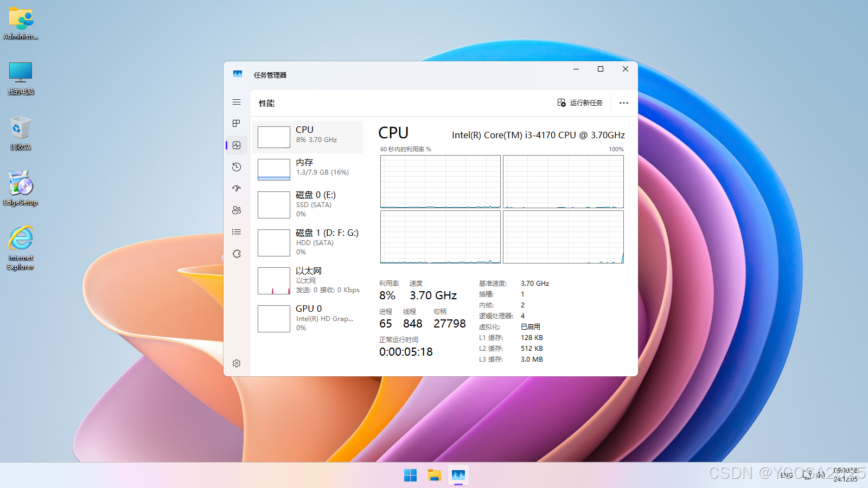Click the 运行新任务 button
The height and width of the screenshot is (488, 868).
tap(580, 103)
